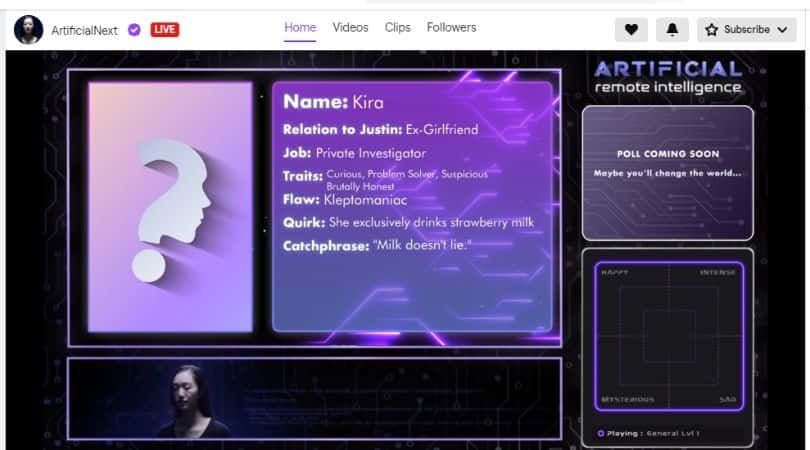Click the question mark silhouette portrait

(x=170, y=207)
